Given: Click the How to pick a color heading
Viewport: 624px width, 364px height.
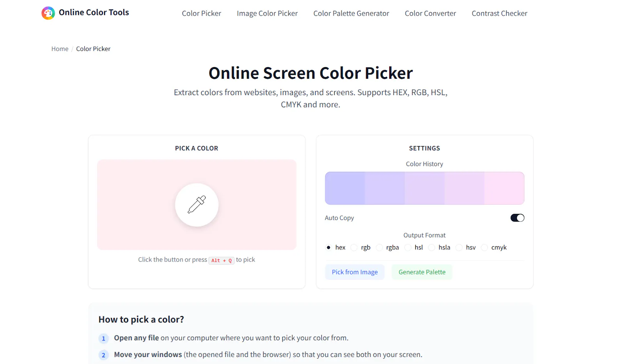Looking at the screenshot, I should click(141, 320).
